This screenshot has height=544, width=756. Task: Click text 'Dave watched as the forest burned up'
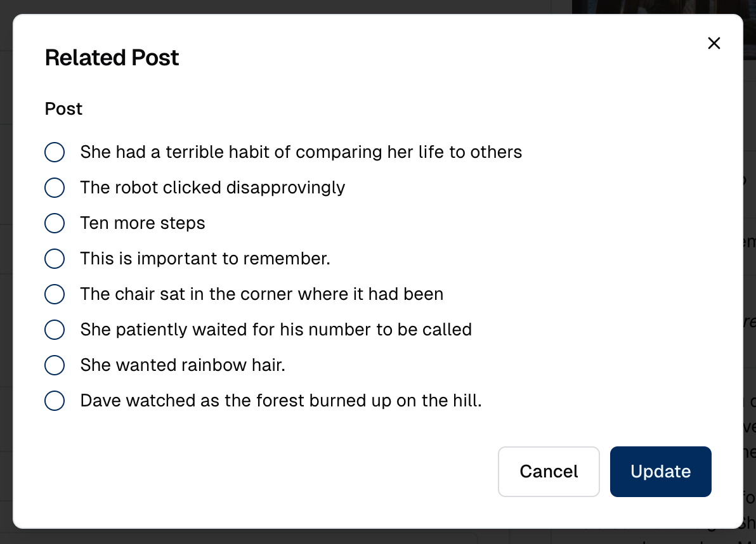tap(281, 401)
